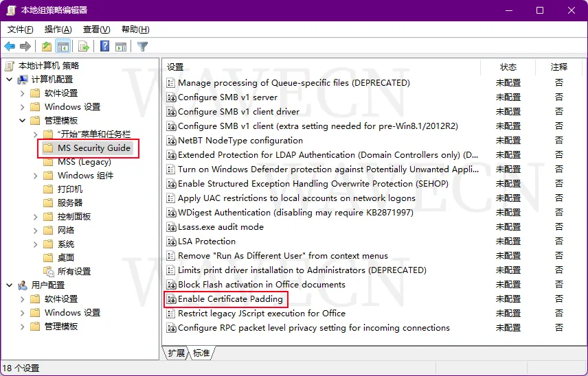Click the Back arrow toolbar icon

pos(10,47)
